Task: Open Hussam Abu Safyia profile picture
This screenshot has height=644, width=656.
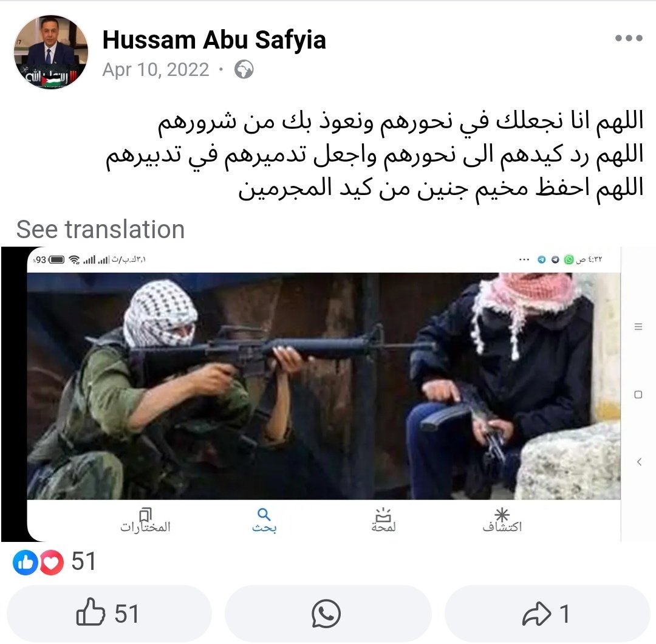Action: (50, 52)
